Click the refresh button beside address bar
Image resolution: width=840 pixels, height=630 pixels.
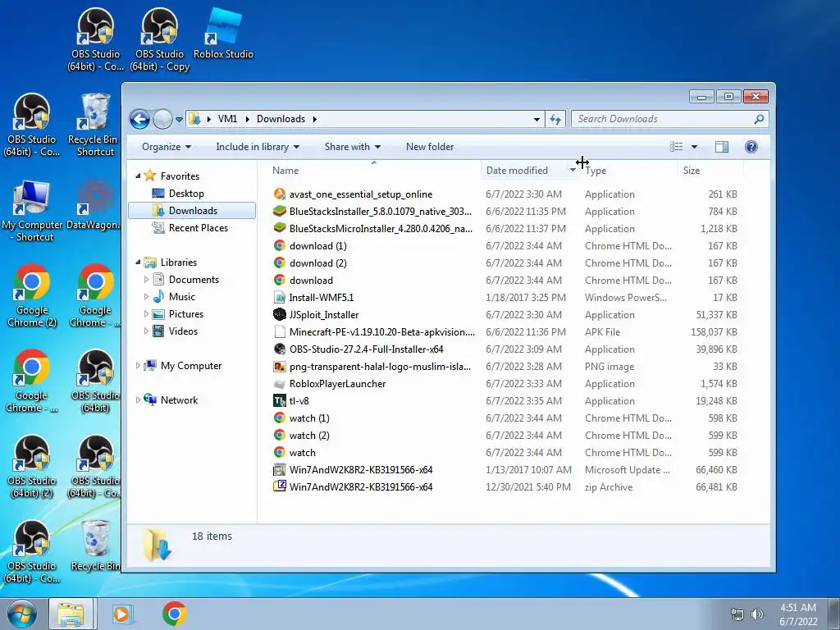(x=555, y=119)
